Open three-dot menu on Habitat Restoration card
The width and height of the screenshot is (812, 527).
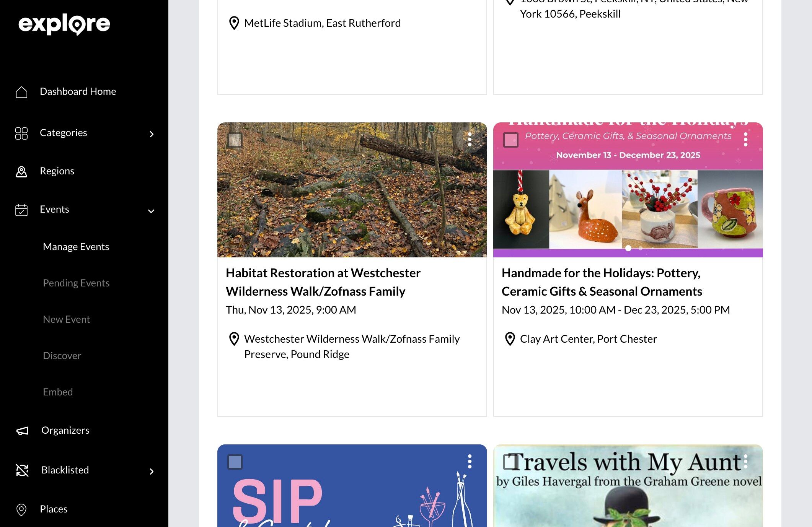pyautogui.click(x=470, y=140)
